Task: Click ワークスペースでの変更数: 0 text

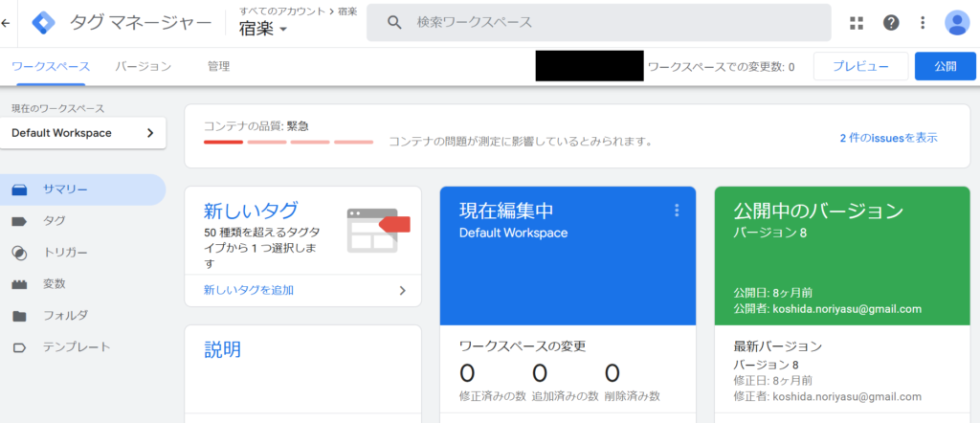Action: 722,67
